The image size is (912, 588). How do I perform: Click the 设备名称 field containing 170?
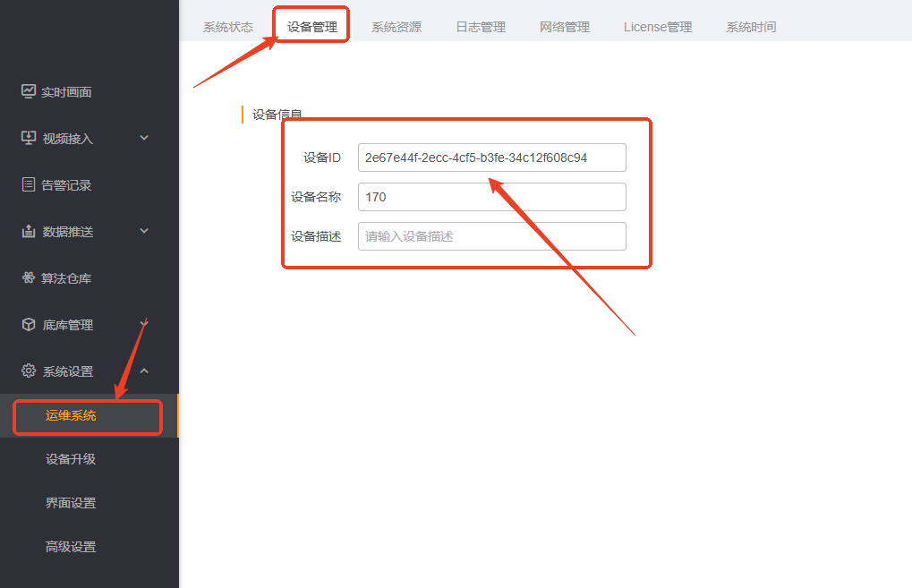coord(492,197)
